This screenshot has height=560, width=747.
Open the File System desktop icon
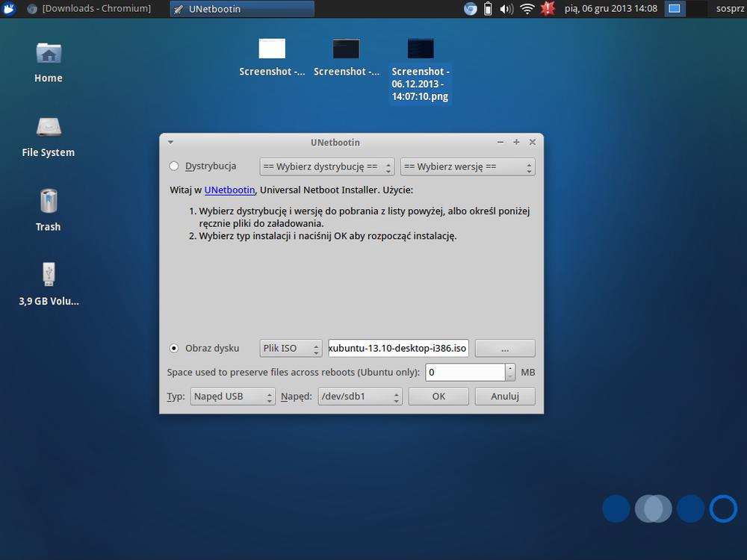coord(49,127)
